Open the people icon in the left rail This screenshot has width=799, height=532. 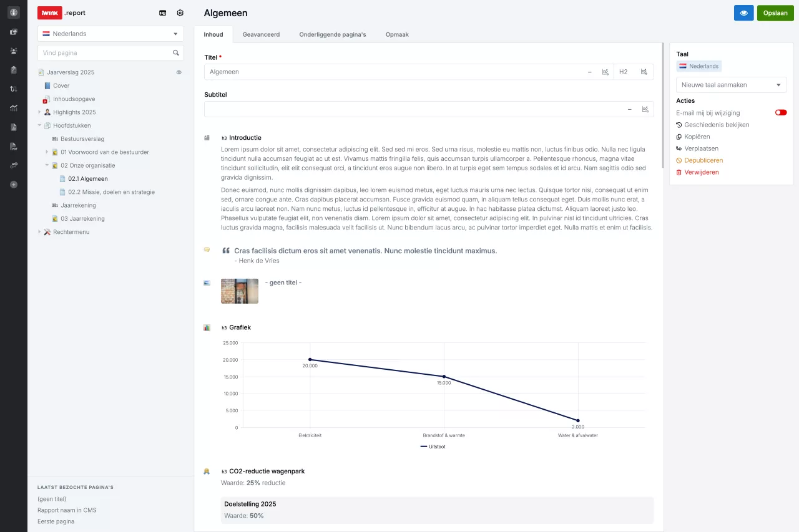pyautogui.click(x=14, y=51)
